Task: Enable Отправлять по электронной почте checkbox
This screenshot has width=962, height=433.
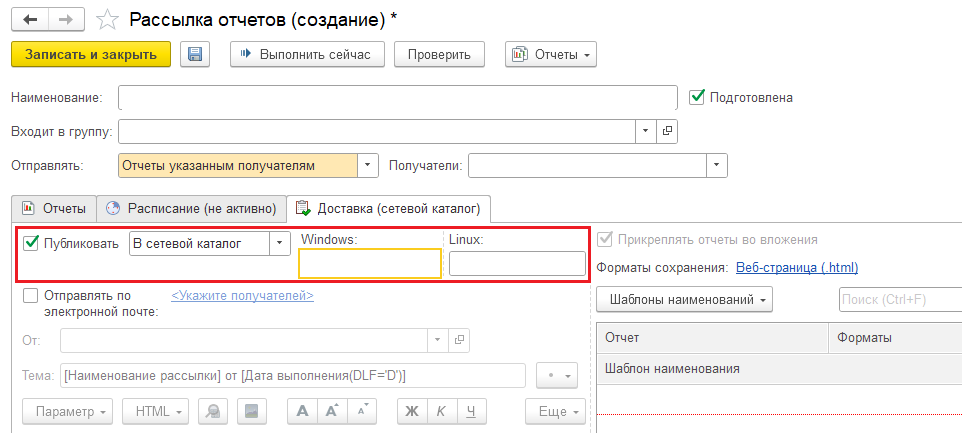Action: tap(31, 296)
